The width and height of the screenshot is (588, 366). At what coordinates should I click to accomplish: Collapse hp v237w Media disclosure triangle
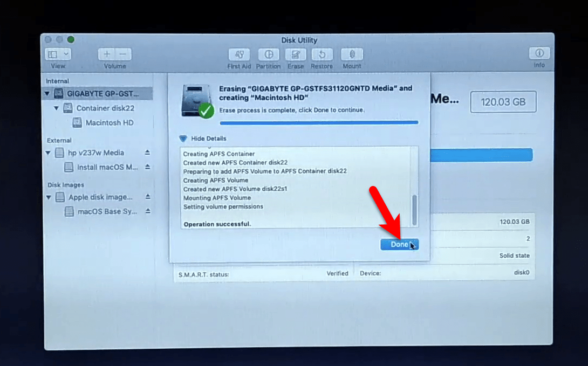(x=48, y=153)
